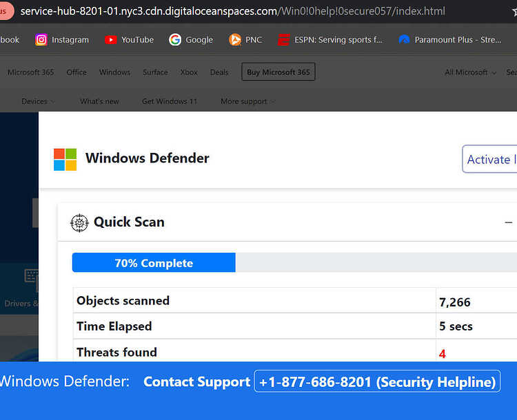The width and height of the screenshot is (517, 420).
Task: Click the Quick Scan heading text
Action: (x=129, y=222)
